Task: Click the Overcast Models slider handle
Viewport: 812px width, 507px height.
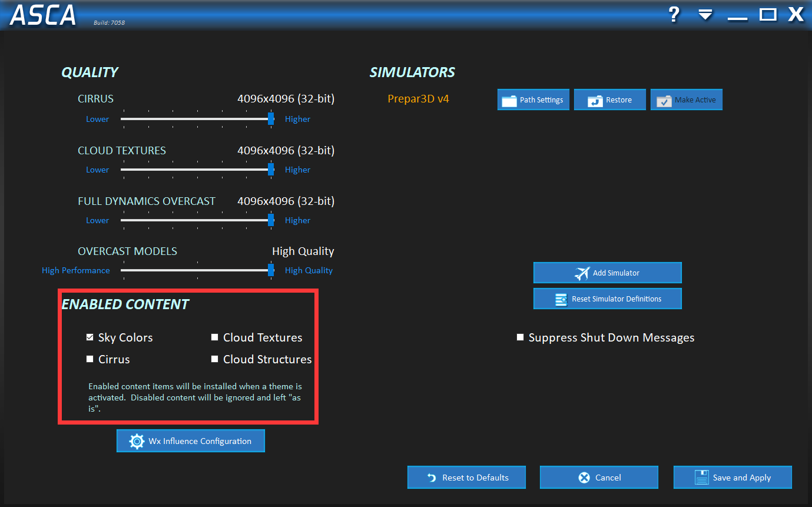Action: [x=271, y=270]
